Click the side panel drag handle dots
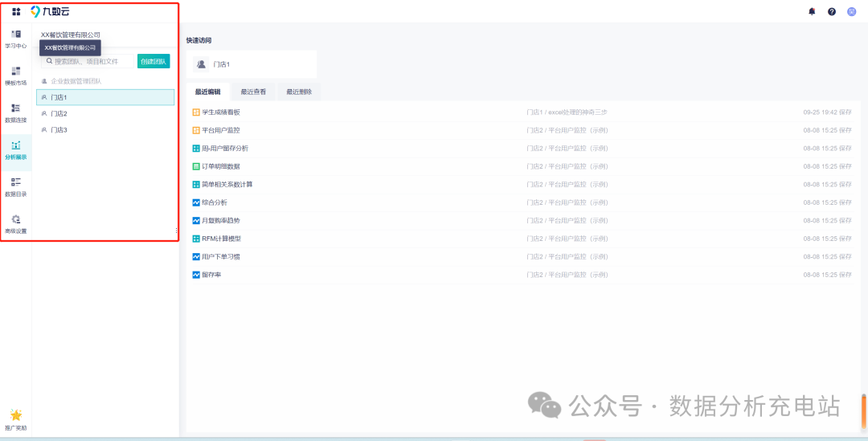The image size is (868, 441). pyautogui.click(x=177, y=231)
